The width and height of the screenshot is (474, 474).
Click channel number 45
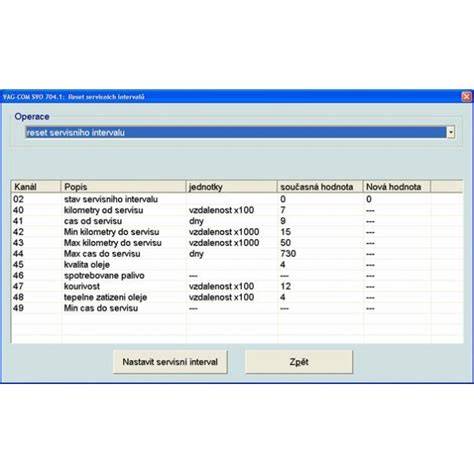(x=18, y=265)
